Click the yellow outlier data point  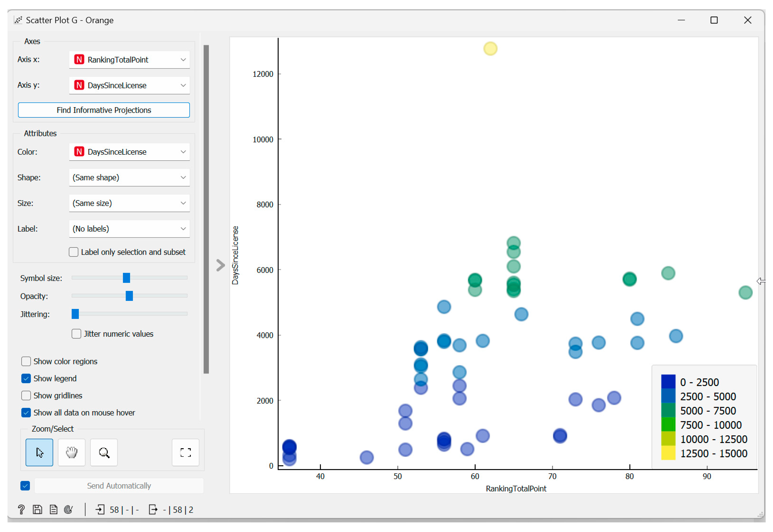pyautogui.click(x=490, y=49)
